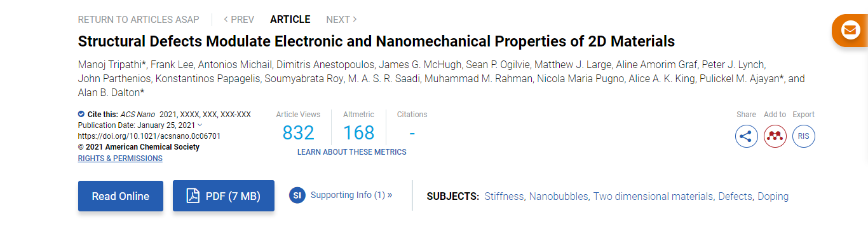Select the Nanobubbles subject
868x233 pixels.
559,196
